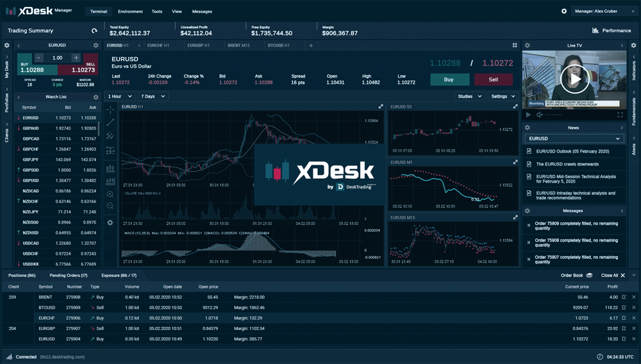
Task: Open chart tools settings gear
Action: pyautogui.click(x=110, y=222)
